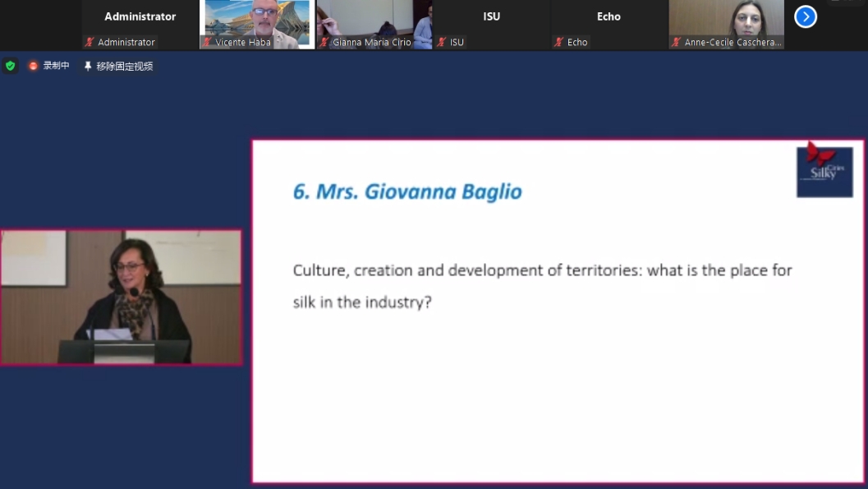This screenshot has height=489, width=868.
Task: Click Gianna Maria Cirio's muted mic icon
Action: 325,42
